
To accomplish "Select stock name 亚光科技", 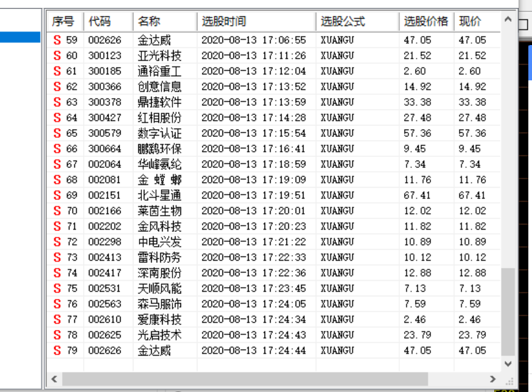I will pyautogui.click(x=160, y=55).
